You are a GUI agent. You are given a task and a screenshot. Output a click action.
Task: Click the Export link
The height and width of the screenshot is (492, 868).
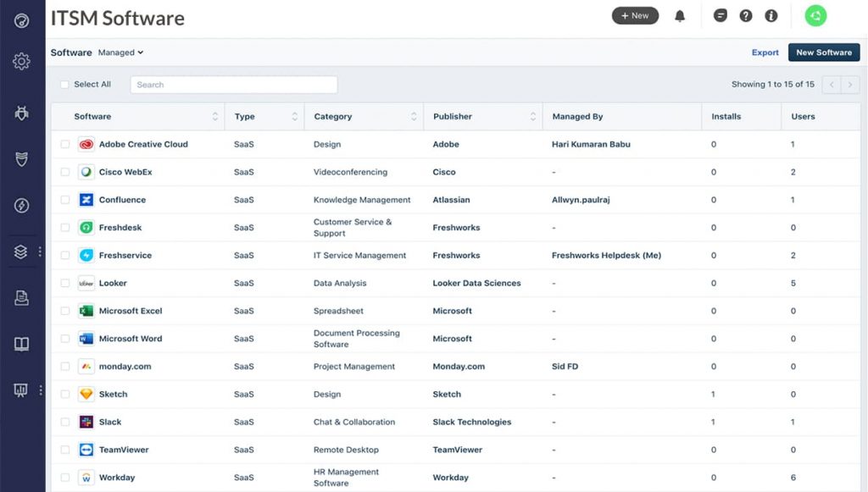click(x=765, y=53)
